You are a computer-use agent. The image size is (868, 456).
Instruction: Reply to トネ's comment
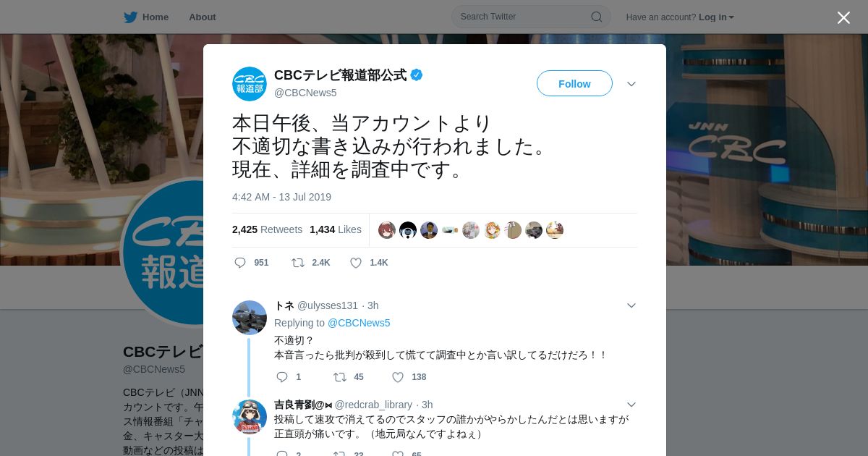pos(282,377)
